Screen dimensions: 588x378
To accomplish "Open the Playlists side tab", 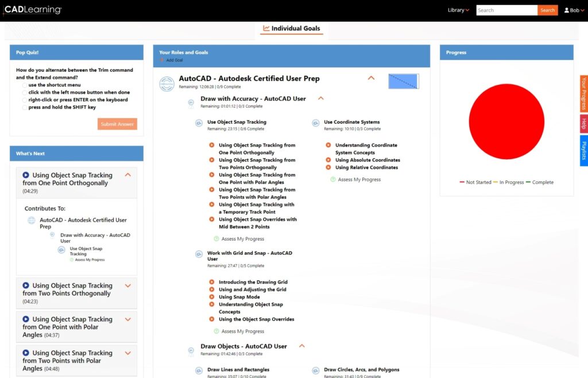I will click(583, 151).
